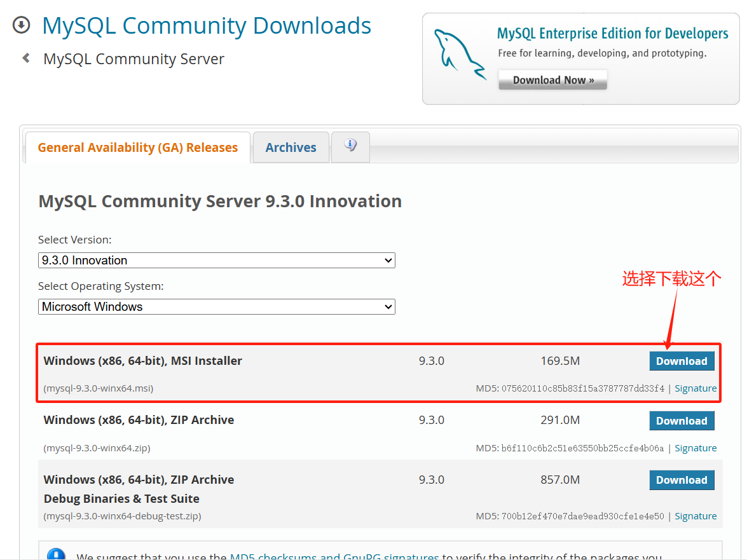Open Signature link for the MSI installer
The image size is (747, 560).
point(696,388)
